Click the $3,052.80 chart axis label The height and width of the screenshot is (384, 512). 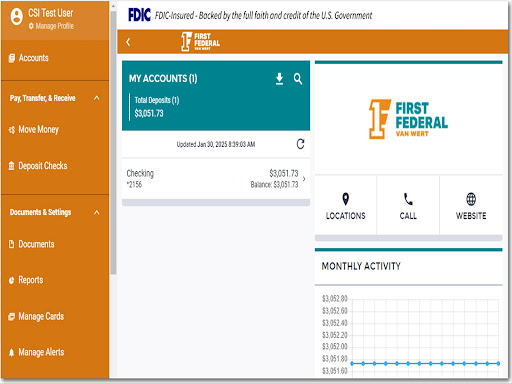pyautogui.click(x=335, y=299)
